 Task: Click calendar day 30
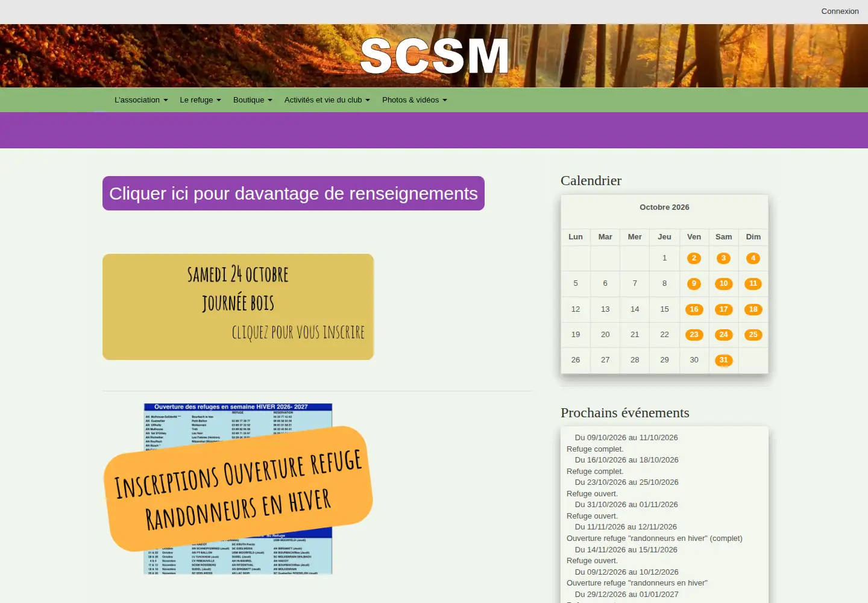click(x=694, y=360)
